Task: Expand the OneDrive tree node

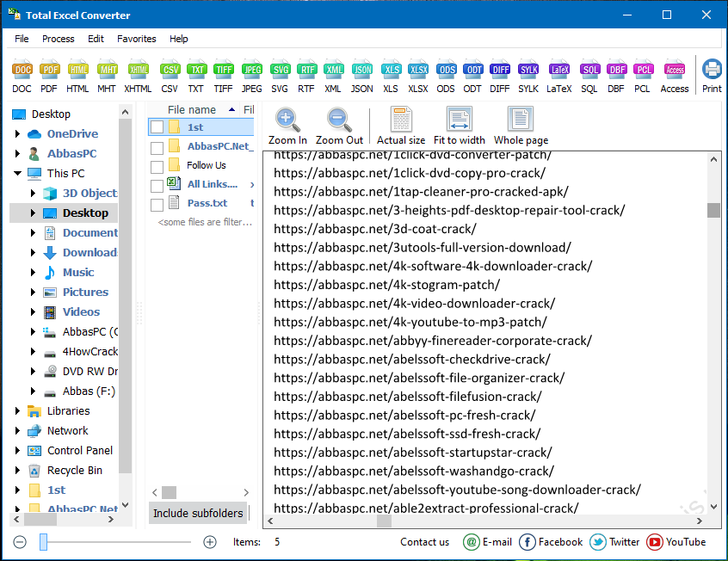Action: coord(17,133)
